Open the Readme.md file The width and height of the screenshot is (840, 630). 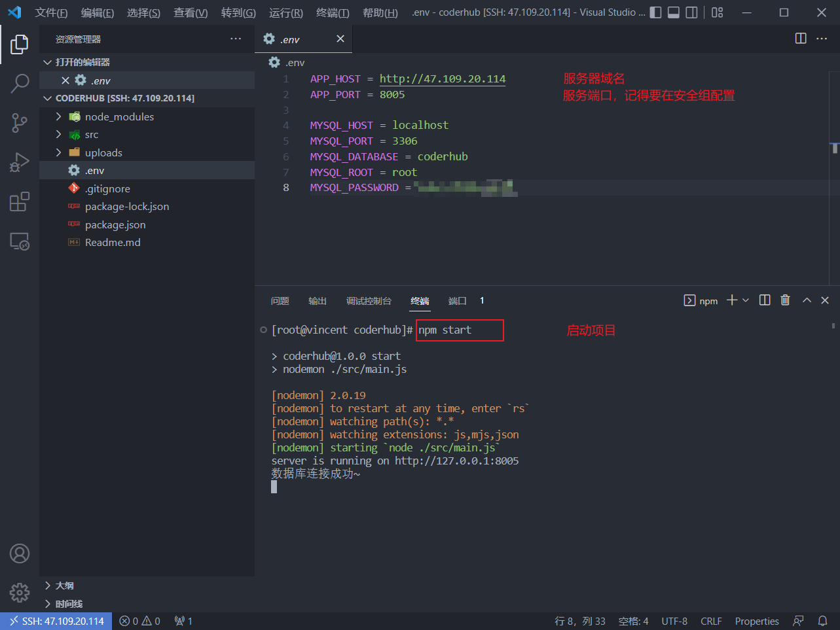coord(147,242)
